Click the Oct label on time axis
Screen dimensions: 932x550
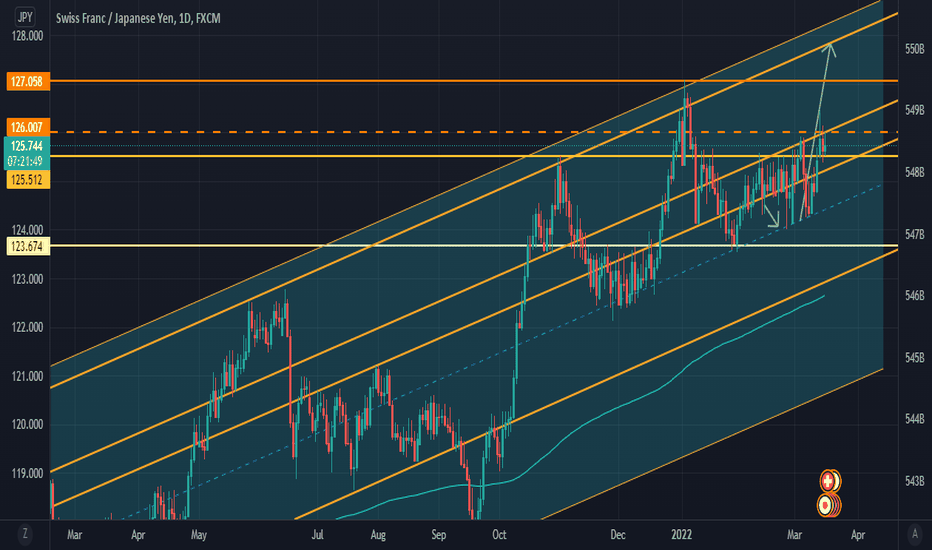(499, 535)
